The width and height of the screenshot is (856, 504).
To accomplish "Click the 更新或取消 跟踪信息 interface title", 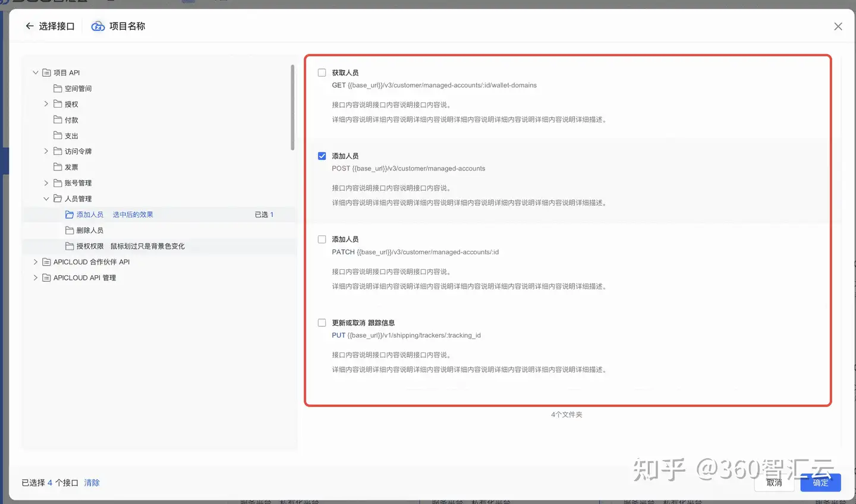I will click(x=363, y=323).
